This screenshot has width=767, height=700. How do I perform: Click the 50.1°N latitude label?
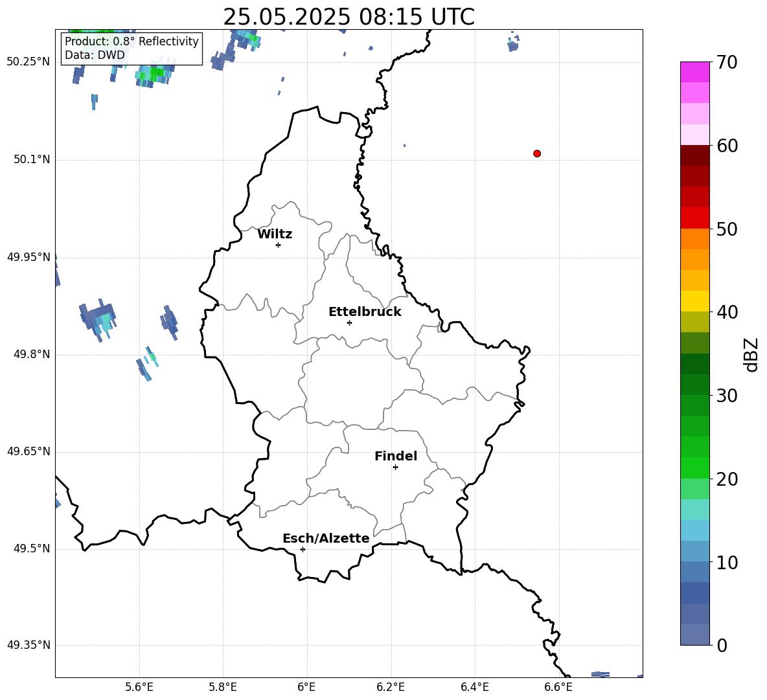pos(32,159)
